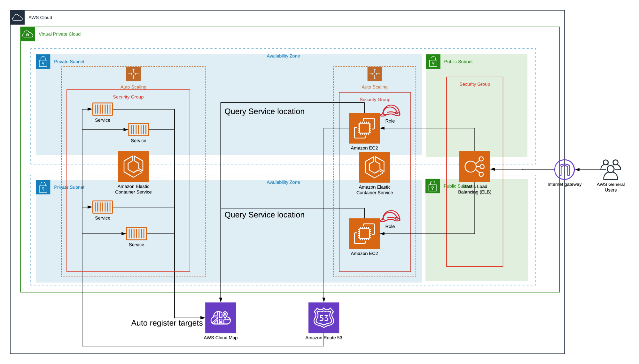639x364 pixels.
Task: Select the bottommost Service container icon
Action: coord(136,233)
